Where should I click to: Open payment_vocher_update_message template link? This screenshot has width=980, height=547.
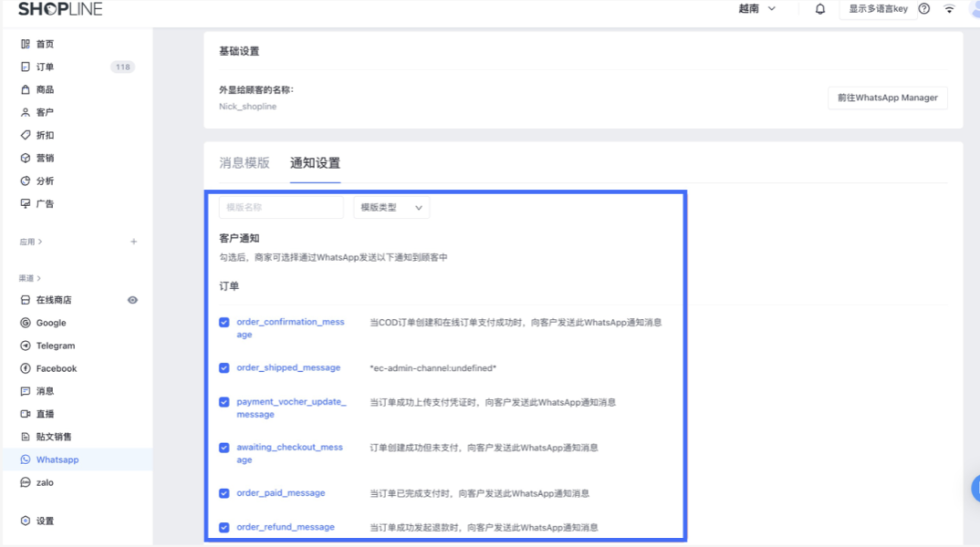tap(291, 408)
